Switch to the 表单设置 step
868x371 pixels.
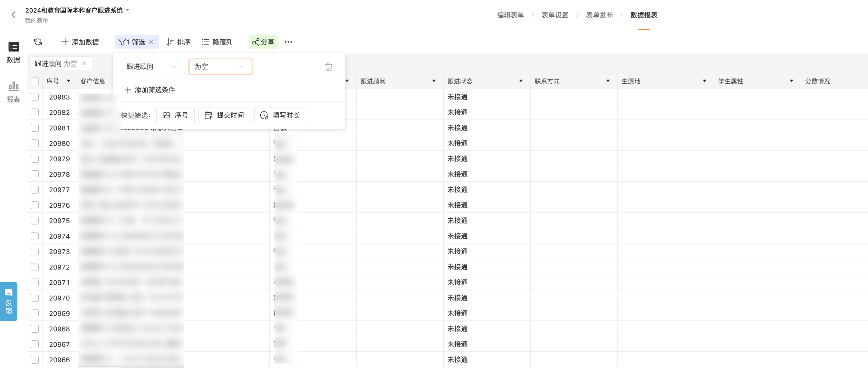point(555,15)
